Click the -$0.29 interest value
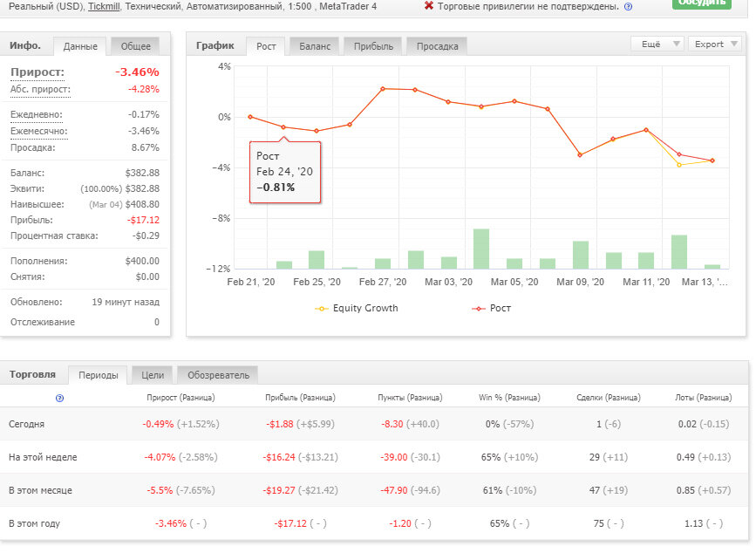 [x=146, y=236]
